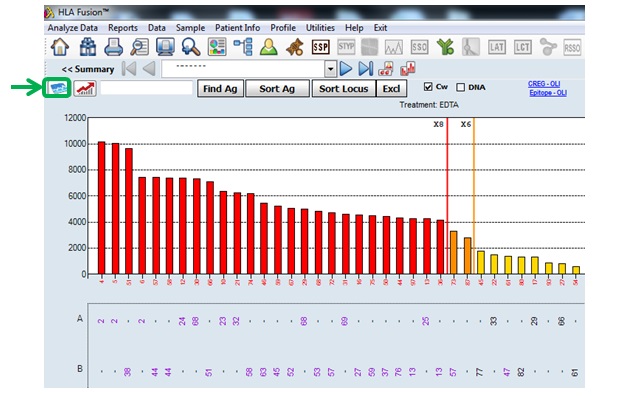Image resolution: width=621 pixels, height=396 pixels.
Task: Select the LAT toolbar icon
Action: tap(497, 47)
